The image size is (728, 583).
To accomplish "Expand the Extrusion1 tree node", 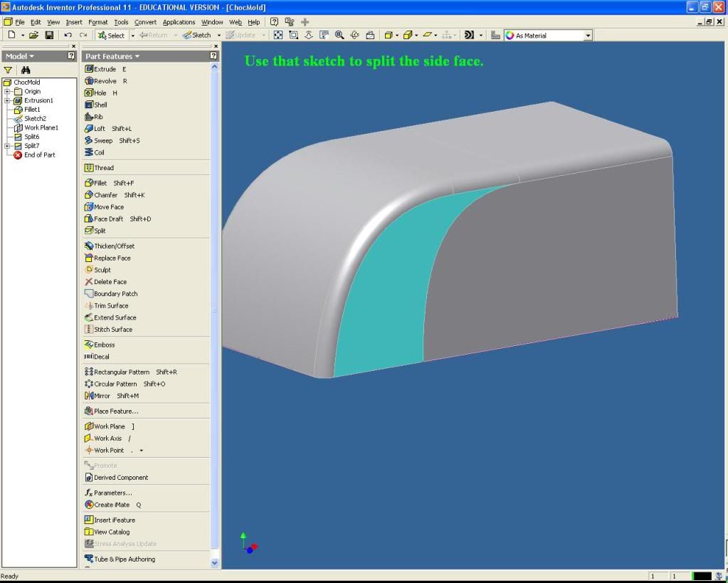I will tap(7, 100).
